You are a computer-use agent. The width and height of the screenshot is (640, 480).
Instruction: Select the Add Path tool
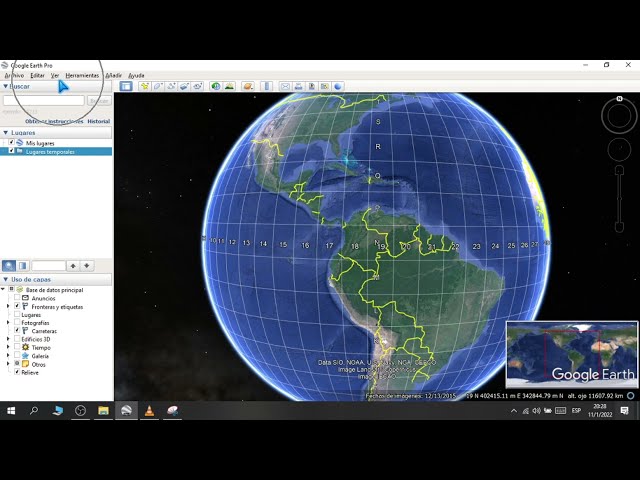[171, 86]
